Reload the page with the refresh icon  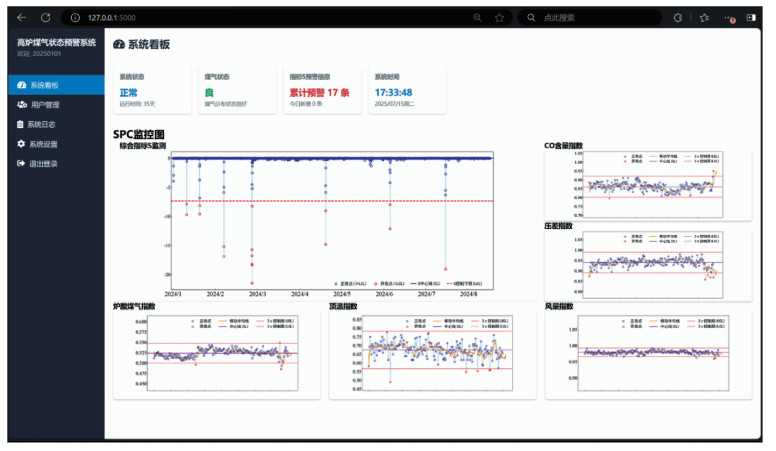point(46,18)
